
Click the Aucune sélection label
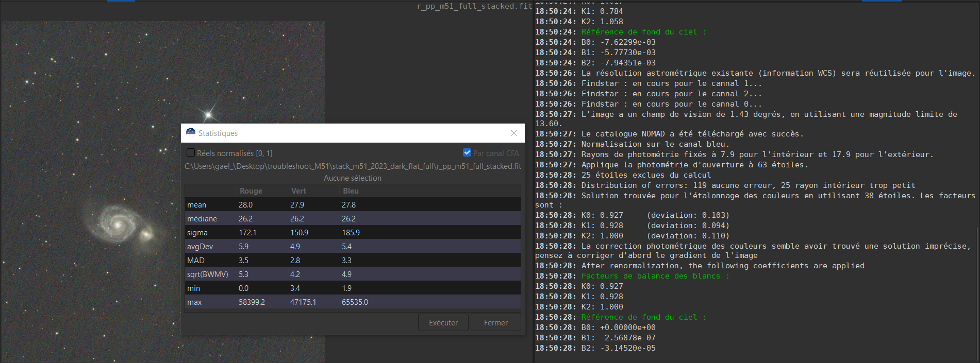pyautogui.click(x=353, y=178)
